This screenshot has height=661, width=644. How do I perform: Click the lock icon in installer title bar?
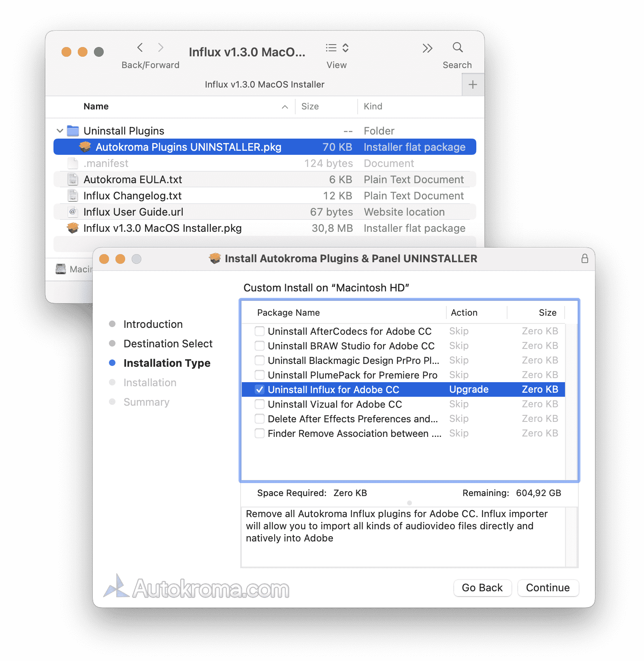584,259
